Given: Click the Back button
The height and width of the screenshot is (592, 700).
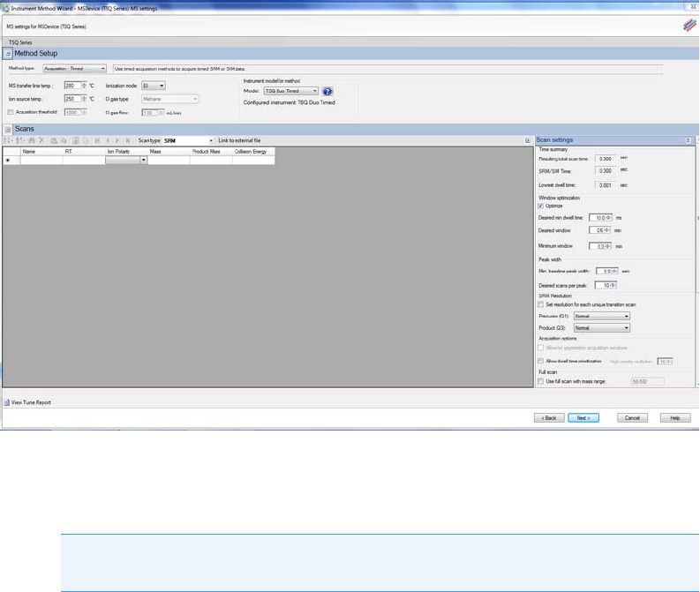Looking at the screenshot, I should click(x=549, y=418).
